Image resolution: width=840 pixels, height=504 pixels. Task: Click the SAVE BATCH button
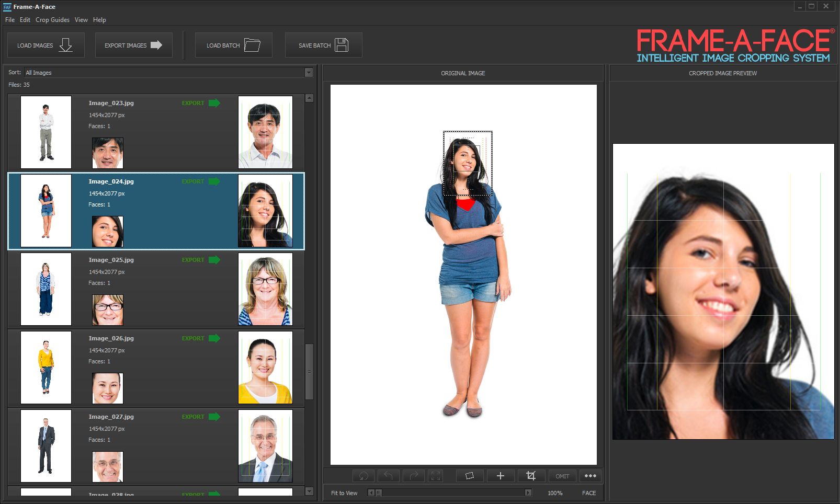[x=323, y=45]
